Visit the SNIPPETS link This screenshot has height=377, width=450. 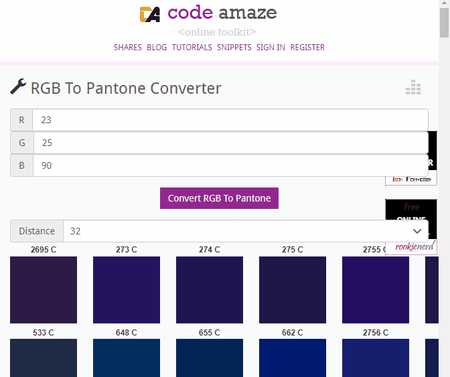coord(234,47)
